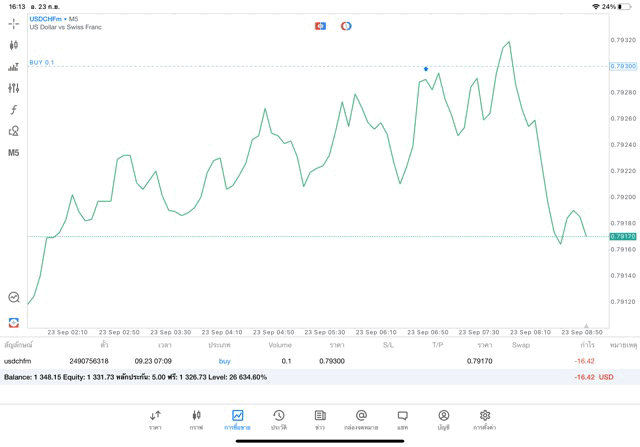Open chart type candlestick icon in sidebar
640x447 pixels.
coord(13,45)
